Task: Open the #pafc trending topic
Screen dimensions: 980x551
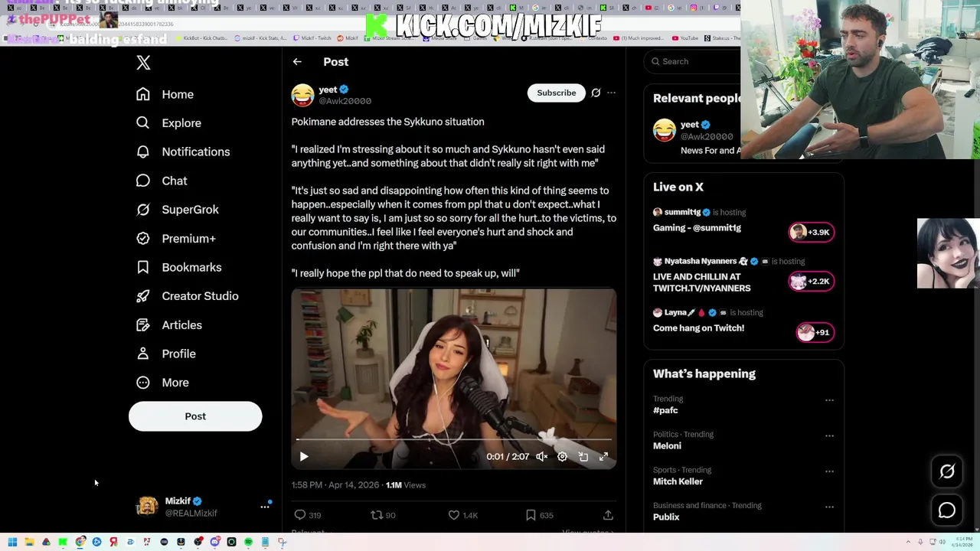Action: [665, 410]
